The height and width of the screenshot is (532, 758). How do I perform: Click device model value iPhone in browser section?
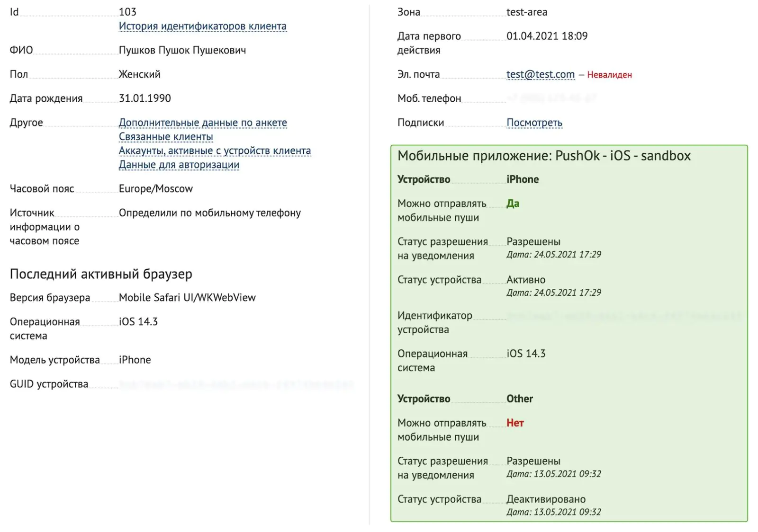[x=135, y=360]
